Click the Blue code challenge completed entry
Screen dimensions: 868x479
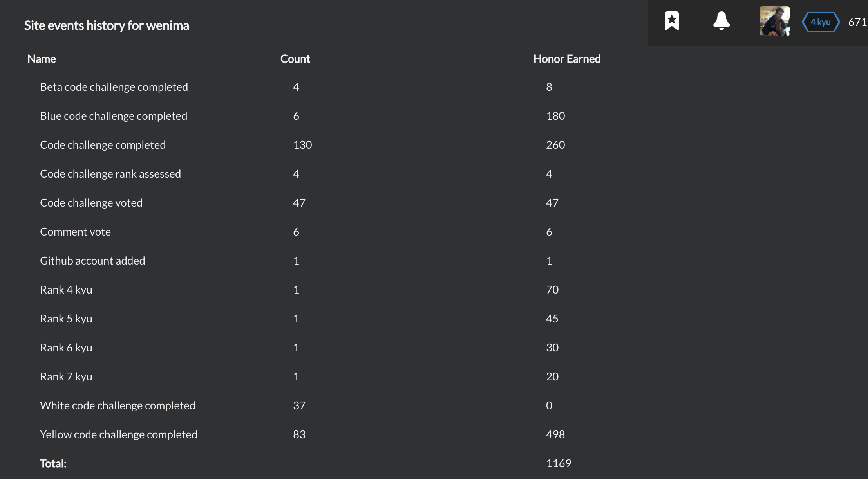click(x=114, y=116)
